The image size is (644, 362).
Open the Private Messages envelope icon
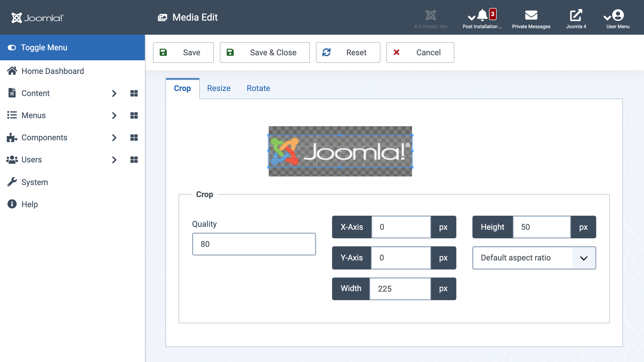pos(531,15)
